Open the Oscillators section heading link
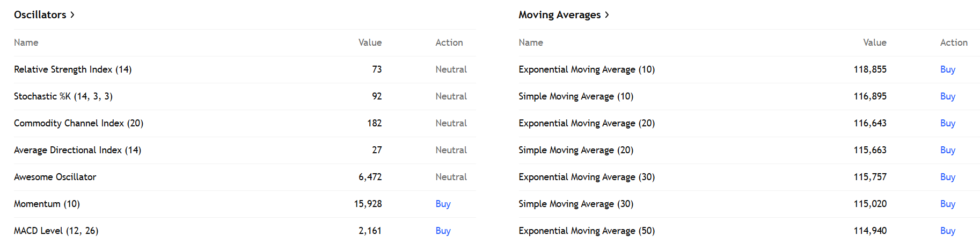This screenshot has width=980, height=242. click(x=40, y=15)
